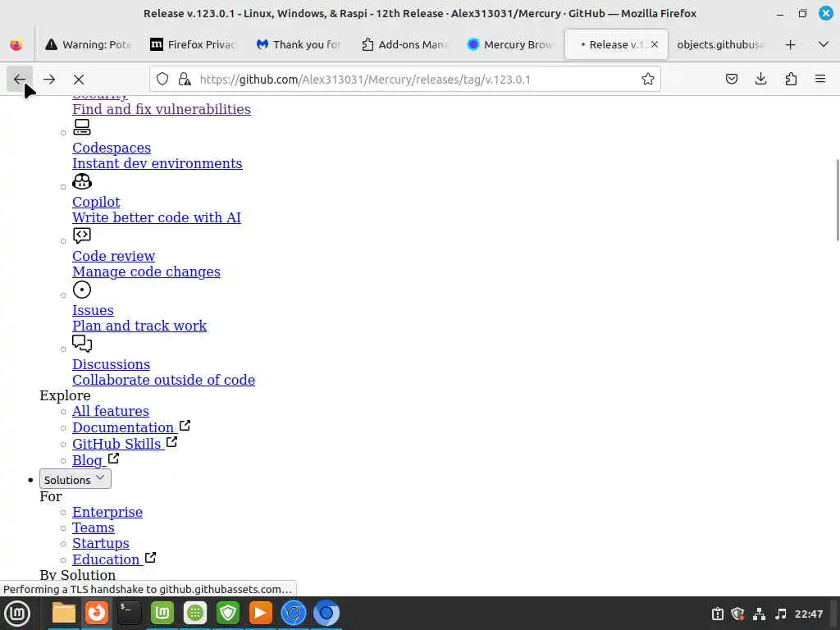Open the Terminal from taskbar
840x630 pixels.
(130, 613)
